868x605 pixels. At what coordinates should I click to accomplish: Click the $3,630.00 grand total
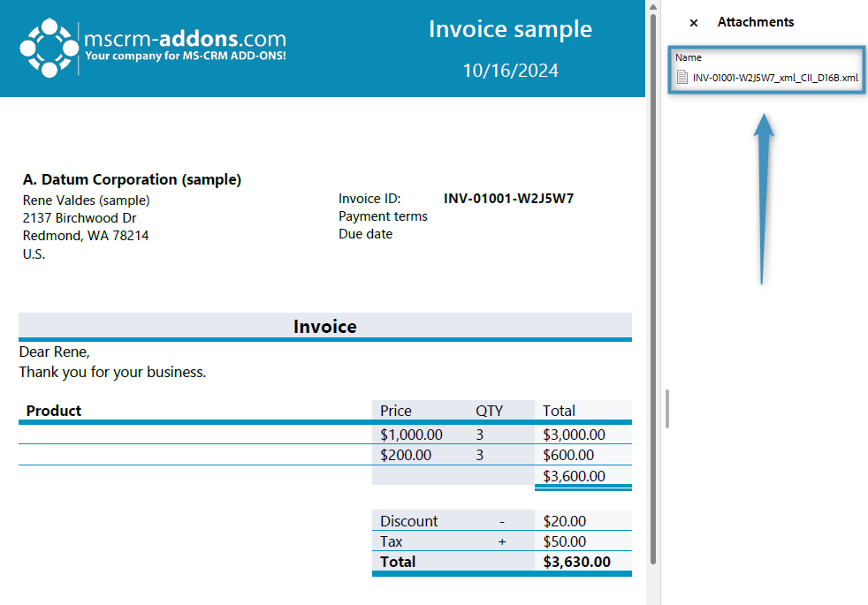coord(577,562)
